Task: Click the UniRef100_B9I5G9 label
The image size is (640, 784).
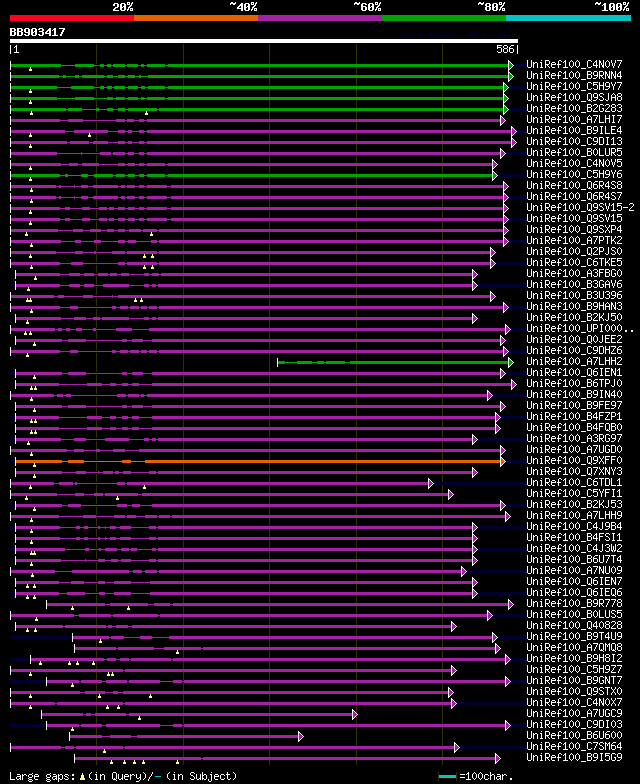Action: point(574,758)
